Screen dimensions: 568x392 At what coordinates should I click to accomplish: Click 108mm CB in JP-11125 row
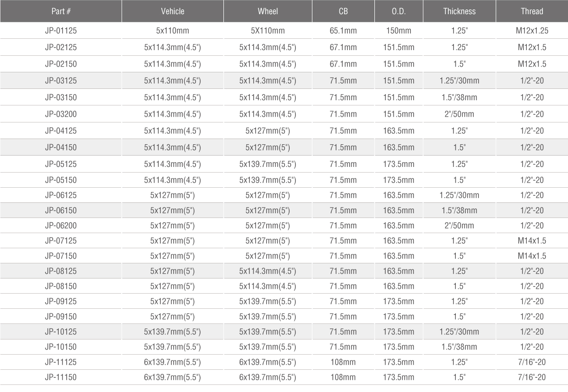point(343,362)
